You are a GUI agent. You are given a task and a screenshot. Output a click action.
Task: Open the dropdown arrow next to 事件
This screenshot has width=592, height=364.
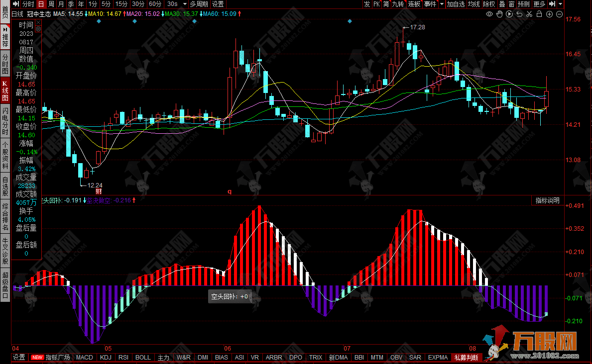coord(441,4)
